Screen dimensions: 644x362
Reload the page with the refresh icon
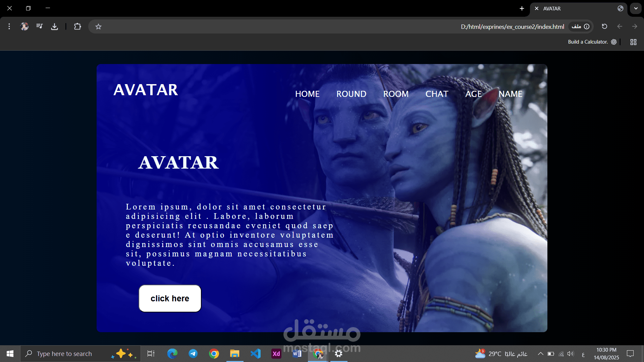click(604, 26)
